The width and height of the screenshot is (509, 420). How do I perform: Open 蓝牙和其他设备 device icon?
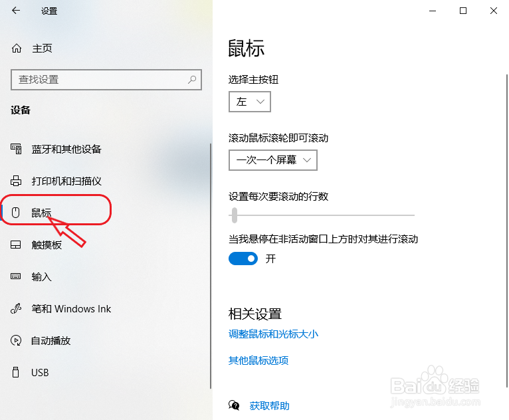tap(16, 149)
